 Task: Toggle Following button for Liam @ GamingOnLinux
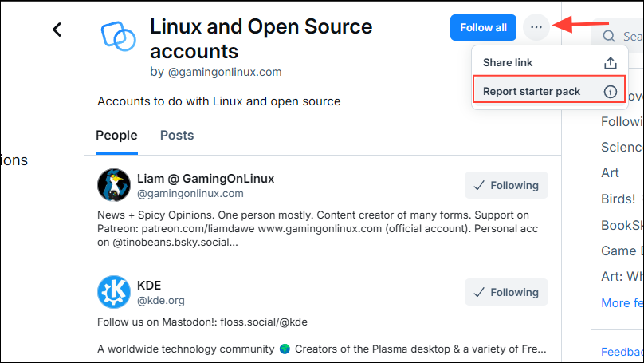pos(506,185)
